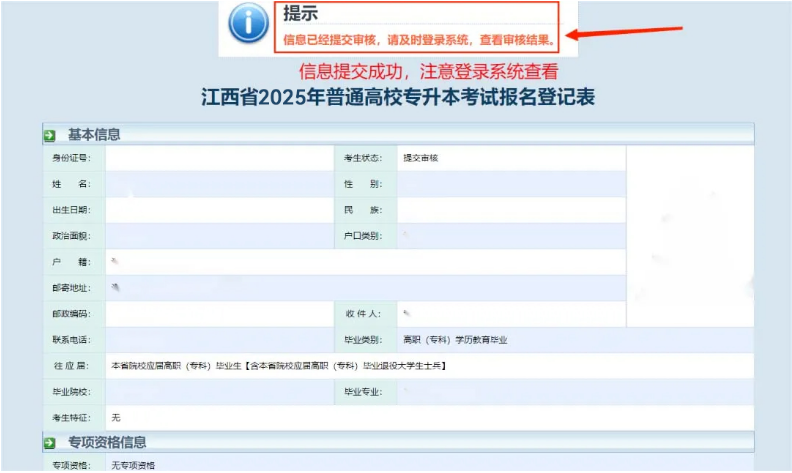Click the 毕业类别 value 高职（专科）学历教育毕业
The height and width of the screenshot is (473, 792).
tap(455, 340)
